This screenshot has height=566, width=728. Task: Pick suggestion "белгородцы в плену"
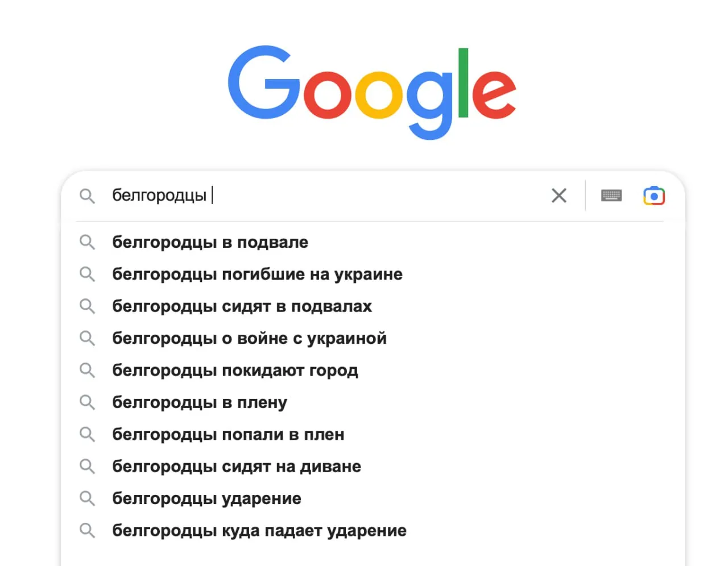(x=200, y=402)
